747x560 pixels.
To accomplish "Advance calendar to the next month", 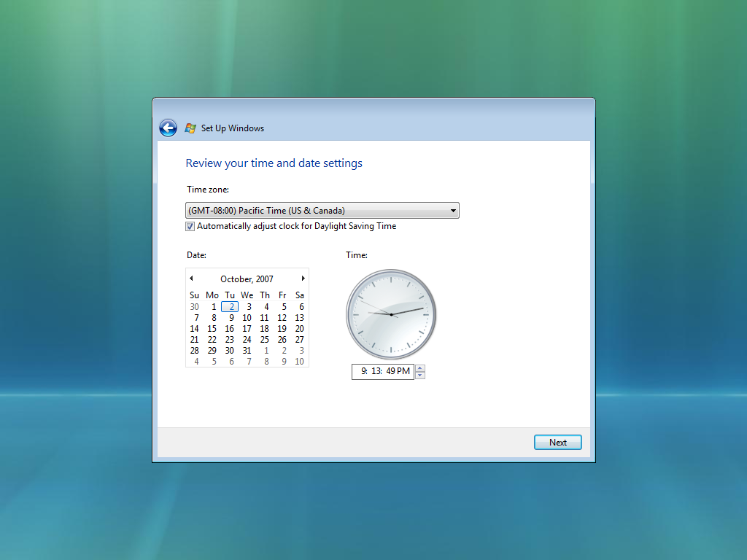I will coord(303,279).
